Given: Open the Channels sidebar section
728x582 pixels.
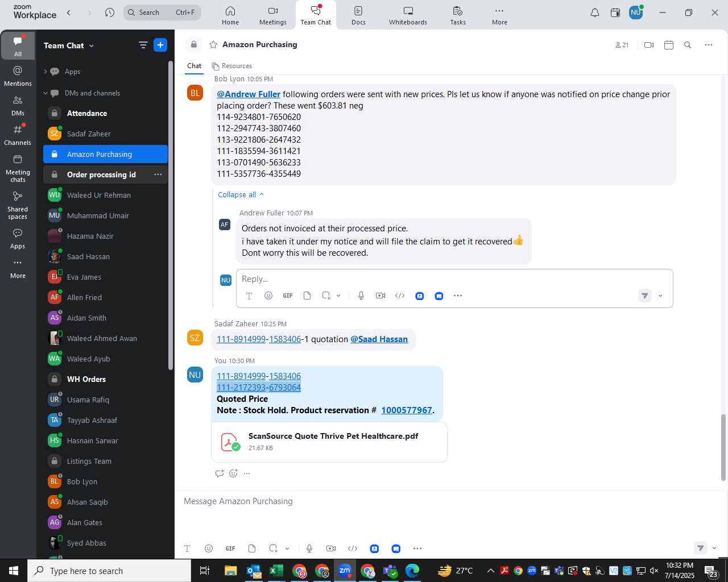Looking at the screenshot, I should click(x=18, y=135).
